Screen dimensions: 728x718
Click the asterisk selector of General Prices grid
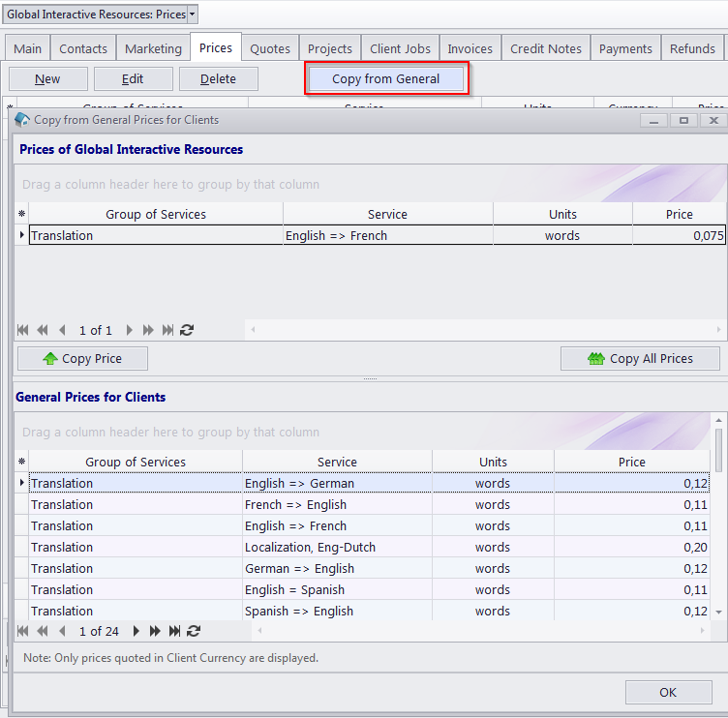point(21,462)
